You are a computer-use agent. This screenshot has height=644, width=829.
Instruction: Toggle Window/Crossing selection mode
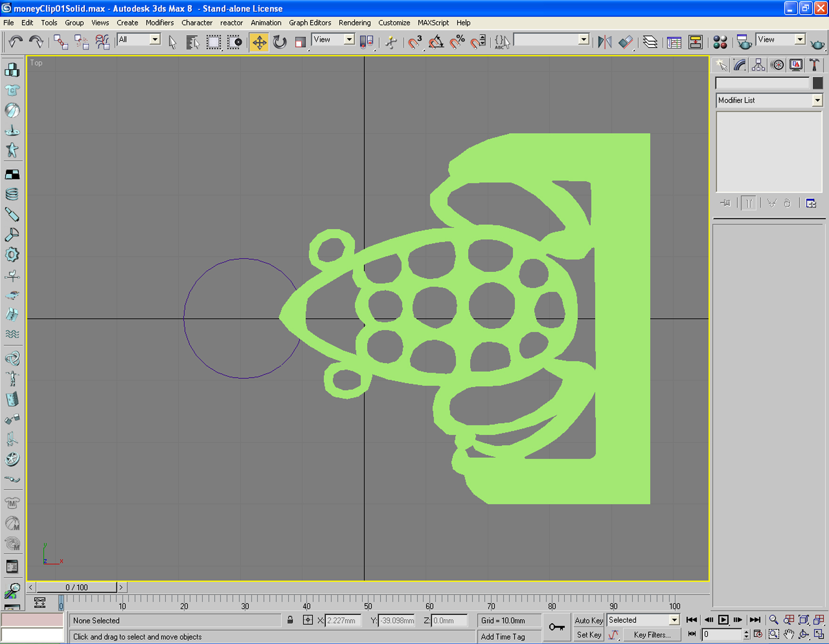[x=235, y=42]
